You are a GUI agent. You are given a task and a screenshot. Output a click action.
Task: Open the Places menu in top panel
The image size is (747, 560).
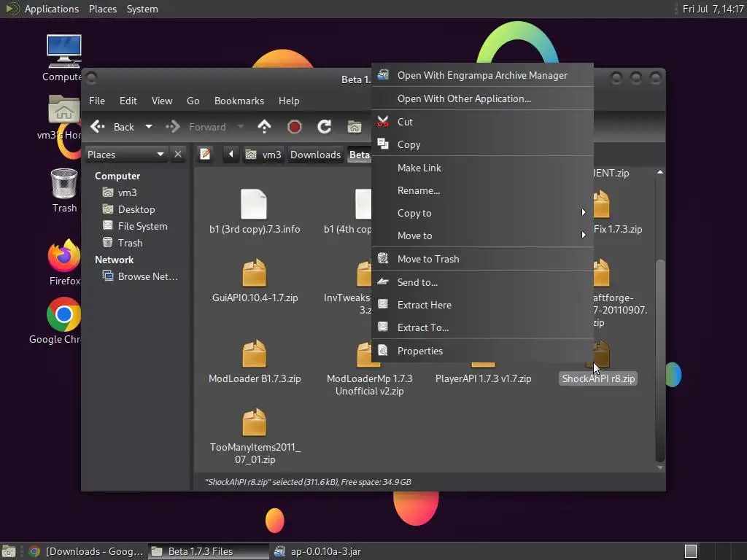coord(102,9)
